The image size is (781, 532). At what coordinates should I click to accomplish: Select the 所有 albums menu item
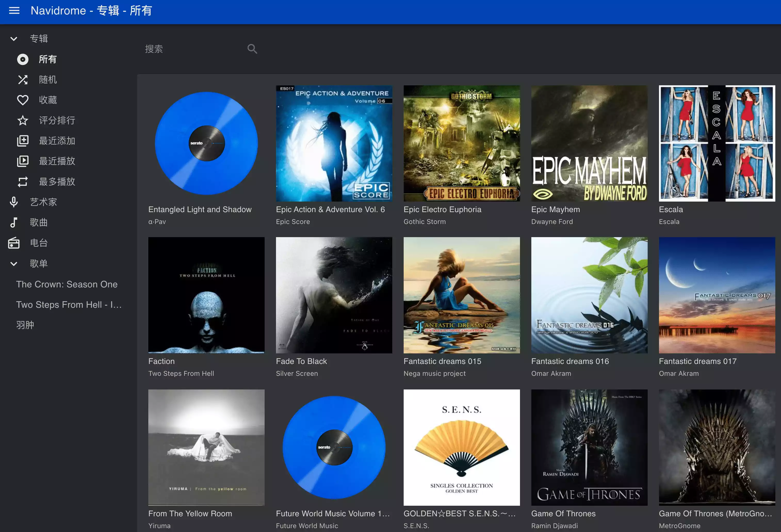coord(47,60)
